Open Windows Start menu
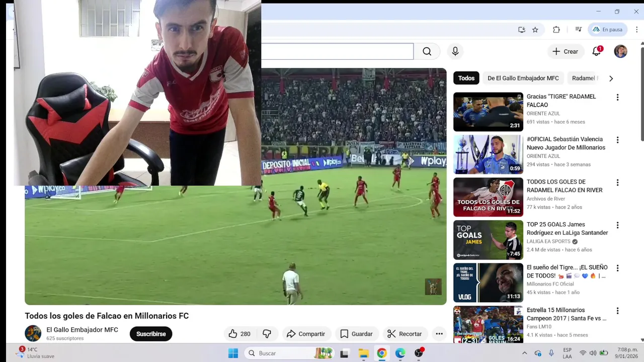This screenshot has height=362, width=644. (x=233, y=353)
